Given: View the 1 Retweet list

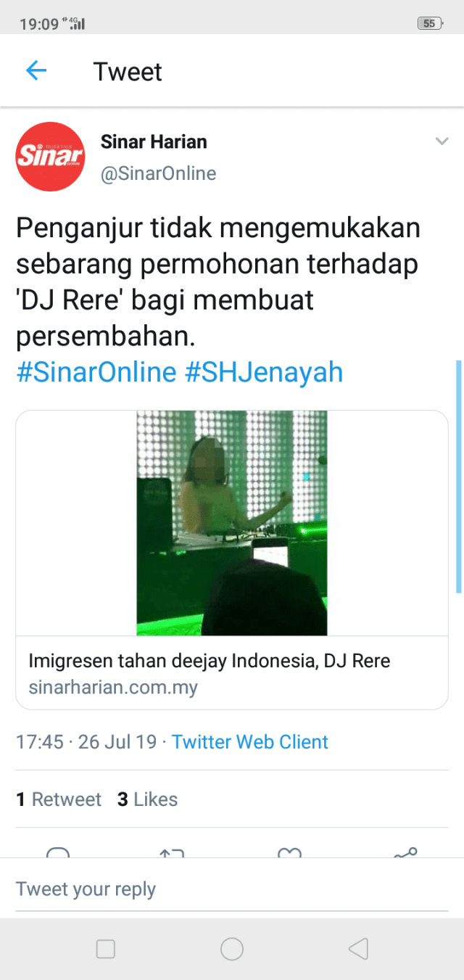Looking at the screenshot, I should (x=59, y=799).
